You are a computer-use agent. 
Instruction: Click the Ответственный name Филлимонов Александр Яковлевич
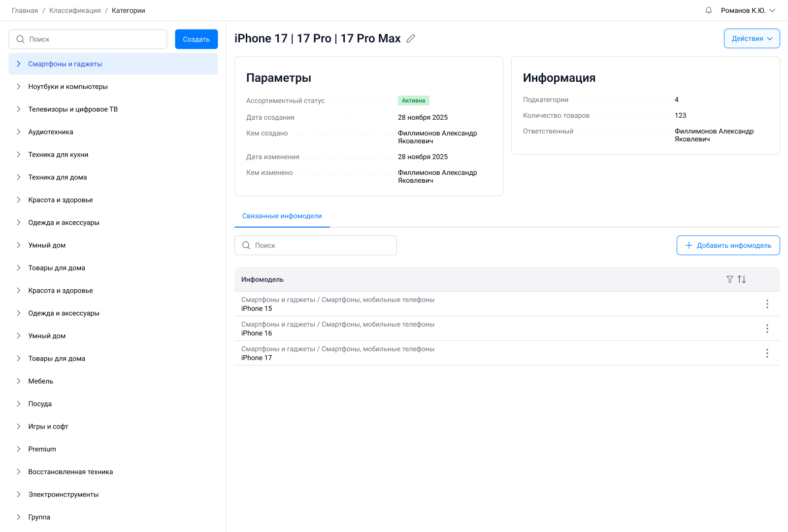[714, 135]
